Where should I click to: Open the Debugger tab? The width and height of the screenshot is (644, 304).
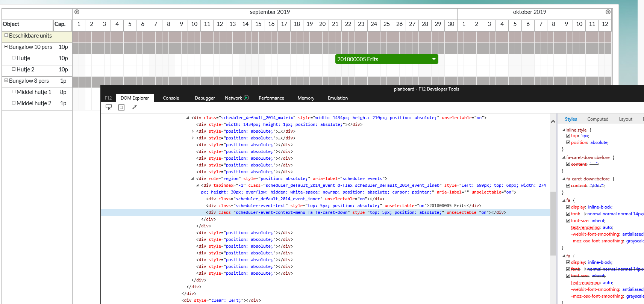tap(205, 98)
